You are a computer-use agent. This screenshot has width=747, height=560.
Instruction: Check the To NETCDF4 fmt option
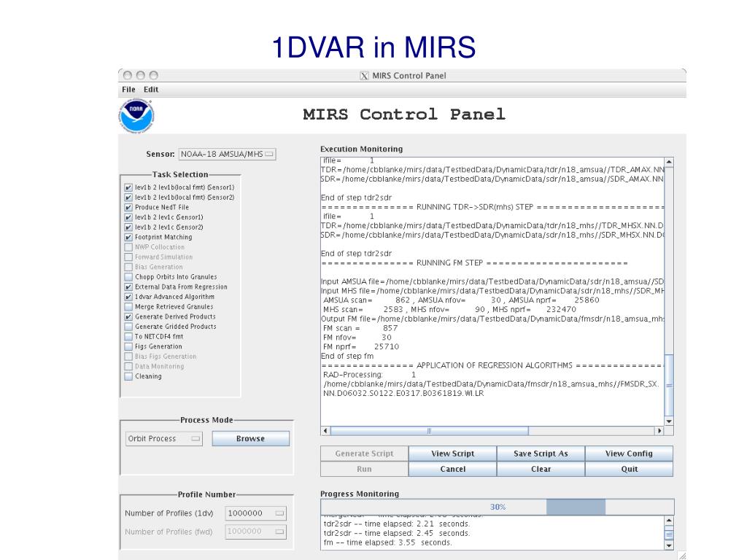tap(128, 337)
